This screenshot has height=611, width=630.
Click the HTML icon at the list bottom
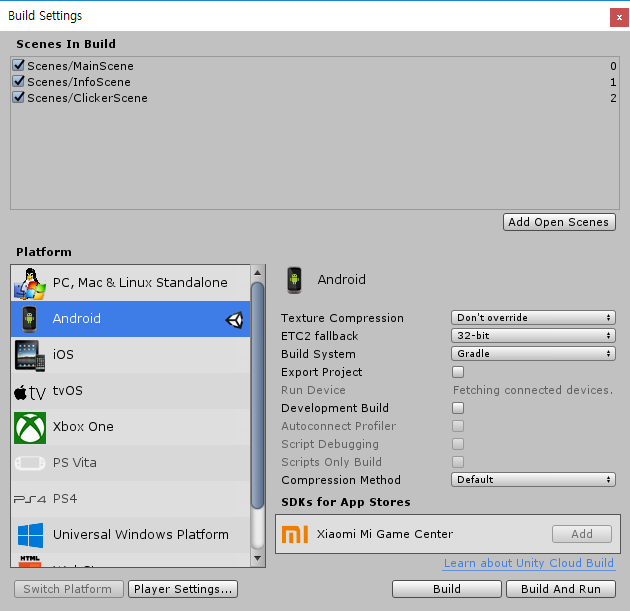[x=30, y=561]
